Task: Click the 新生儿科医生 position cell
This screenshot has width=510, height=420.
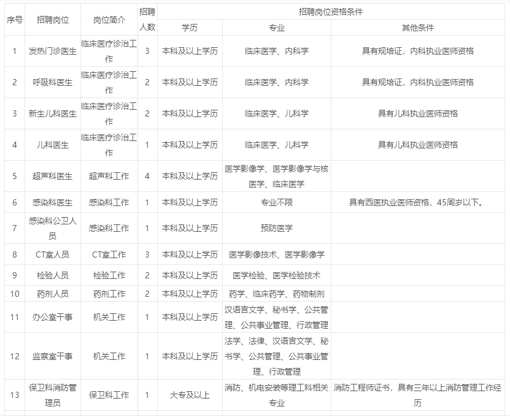Action: (x=53, y=113)
